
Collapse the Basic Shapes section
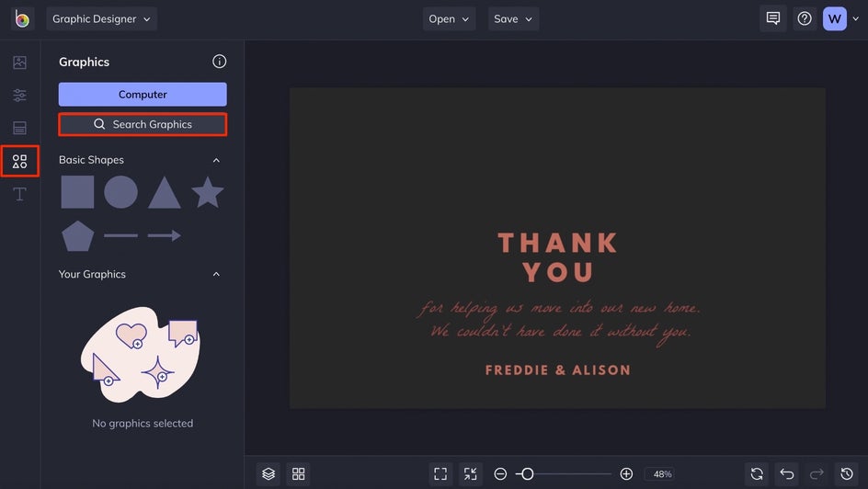point(217,160)
